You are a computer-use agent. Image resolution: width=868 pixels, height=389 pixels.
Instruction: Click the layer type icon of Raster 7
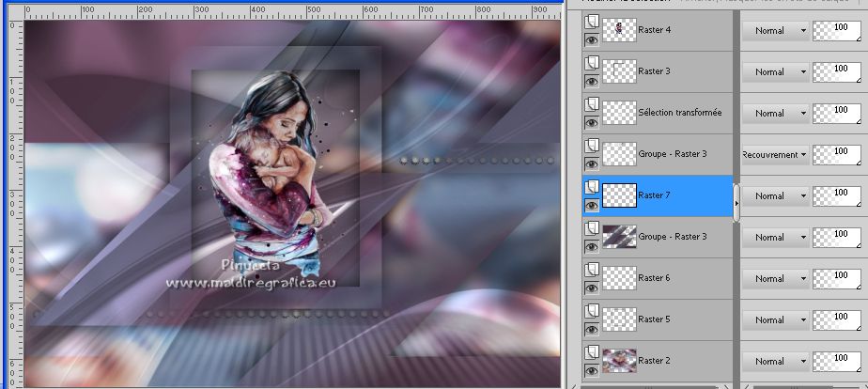click(x=592, y=187)
